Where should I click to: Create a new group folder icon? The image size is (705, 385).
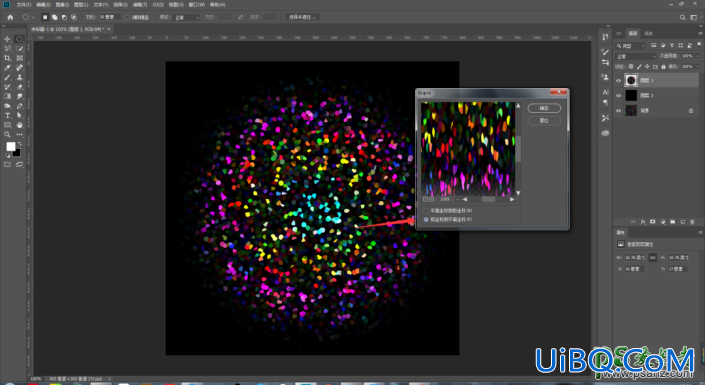pyautogui.click(x=673, y=222)
